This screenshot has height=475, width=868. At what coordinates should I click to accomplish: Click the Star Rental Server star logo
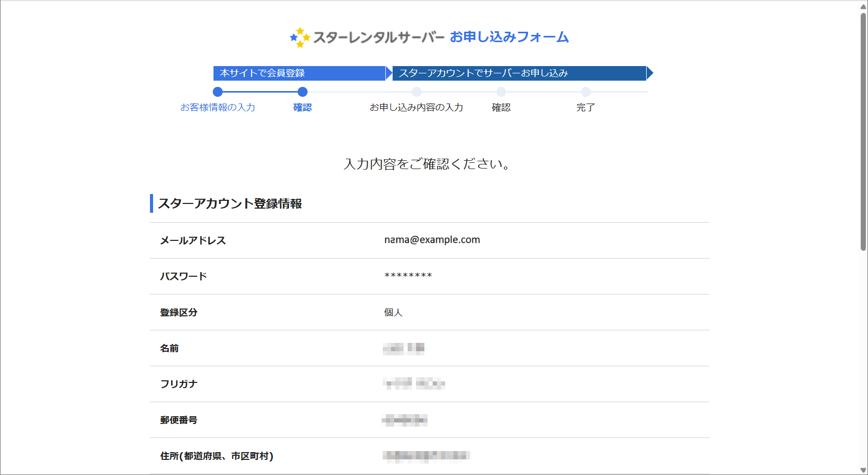click(x=300, y=37)
